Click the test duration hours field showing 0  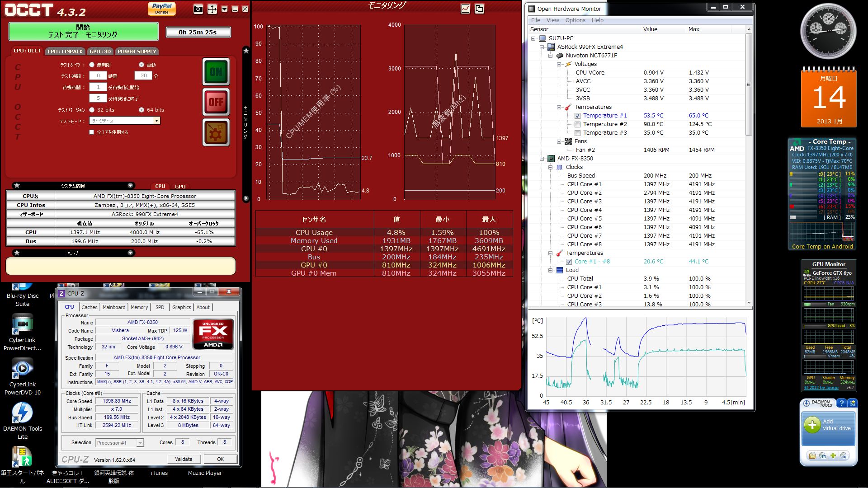pos(98,76)
